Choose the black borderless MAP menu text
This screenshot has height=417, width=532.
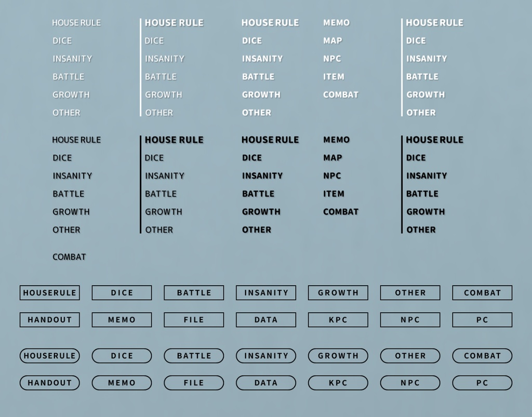[332, 157]
